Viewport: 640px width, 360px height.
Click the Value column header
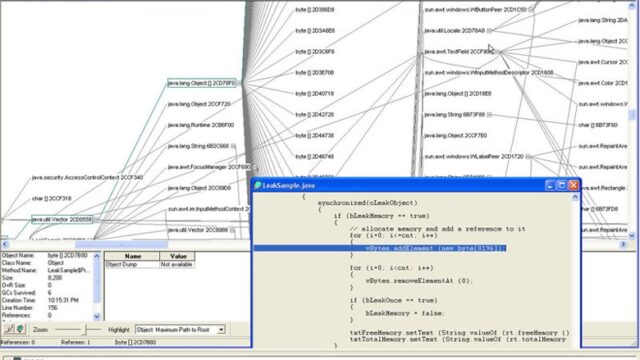(x=178, y=256)
